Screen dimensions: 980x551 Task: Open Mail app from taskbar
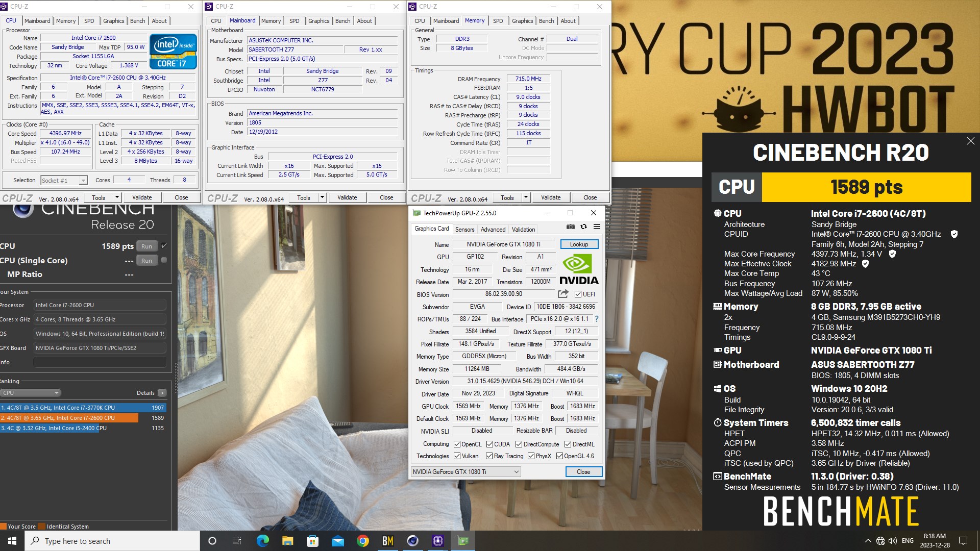[337, 541]
